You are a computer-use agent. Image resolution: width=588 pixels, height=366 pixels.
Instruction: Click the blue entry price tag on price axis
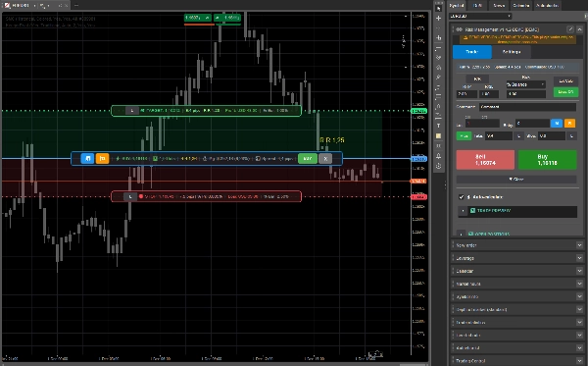(418, 159)
